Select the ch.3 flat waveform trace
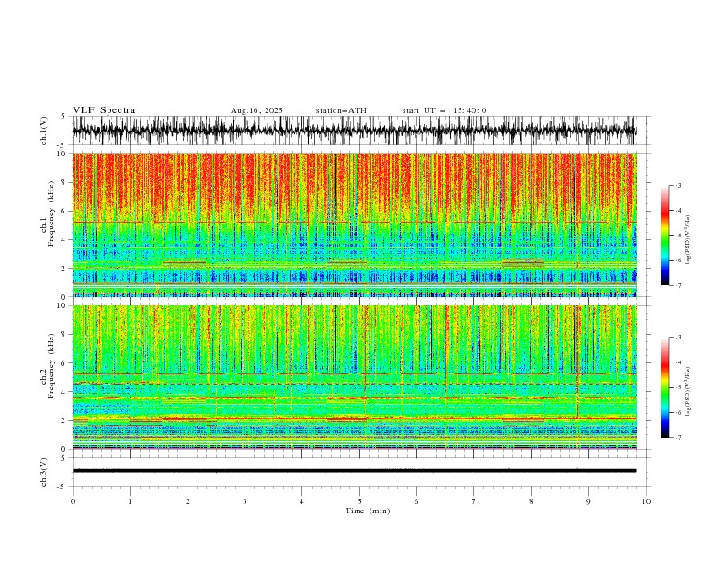728x563 pixels. click(x=354, y=471)
